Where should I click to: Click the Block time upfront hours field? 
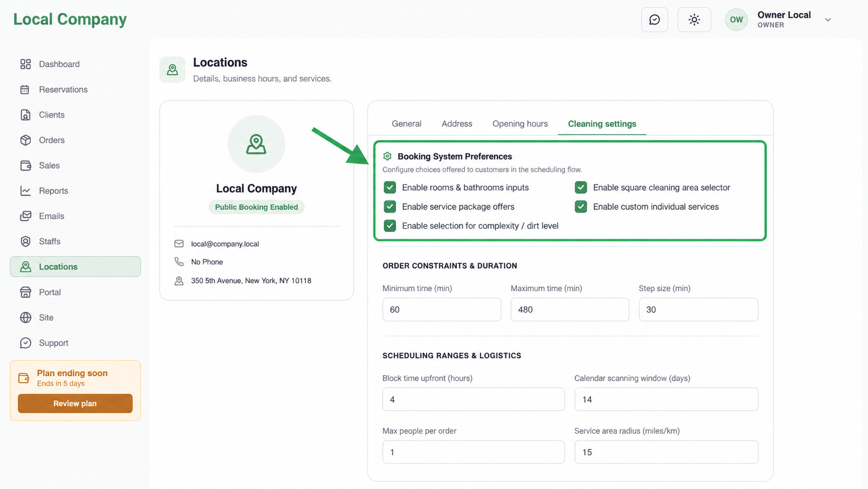tap(473, 399)
